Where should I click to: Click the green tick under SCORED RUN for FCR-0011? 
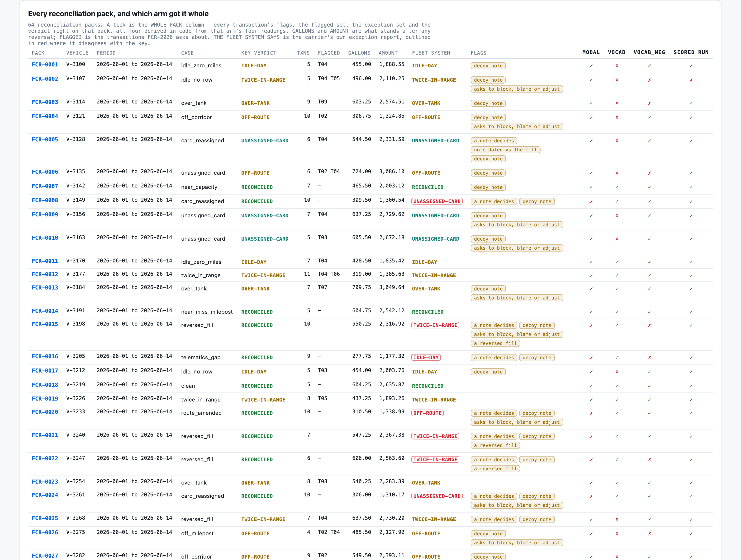pyautogui.click(x=691, y=262)
